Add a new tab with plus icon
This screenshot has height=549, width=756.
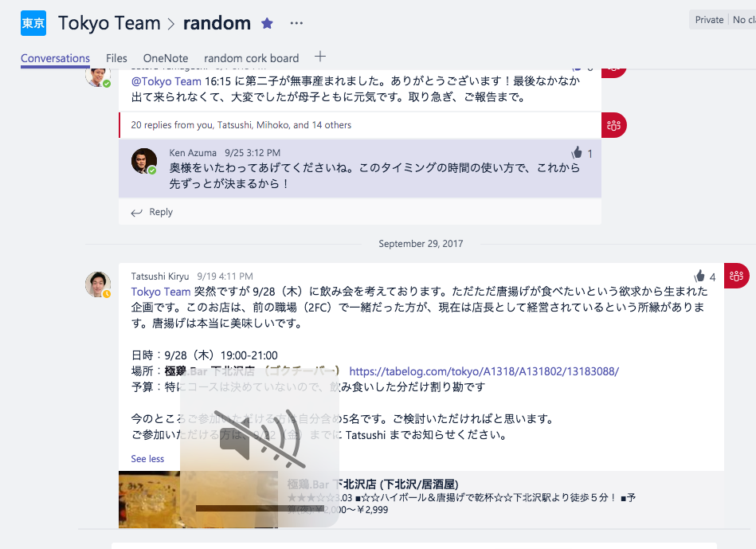320,57
